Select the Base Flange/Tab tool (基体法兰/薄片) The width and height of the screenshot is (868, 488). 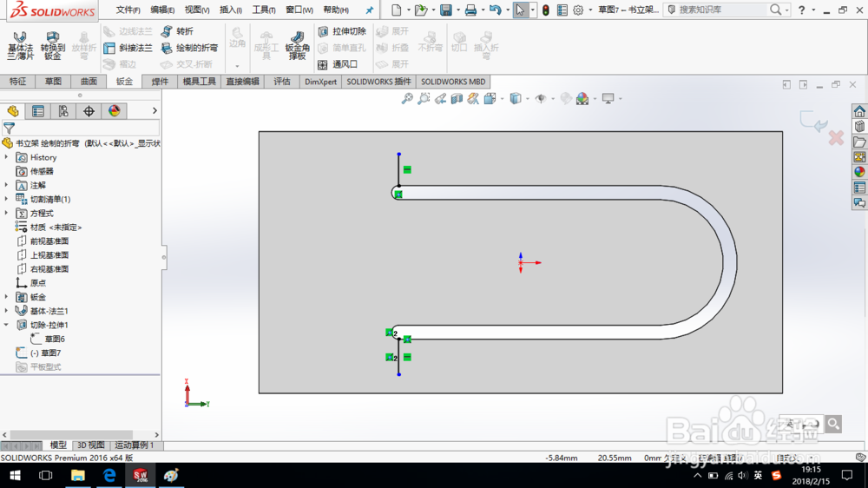(x=21, y=45)
